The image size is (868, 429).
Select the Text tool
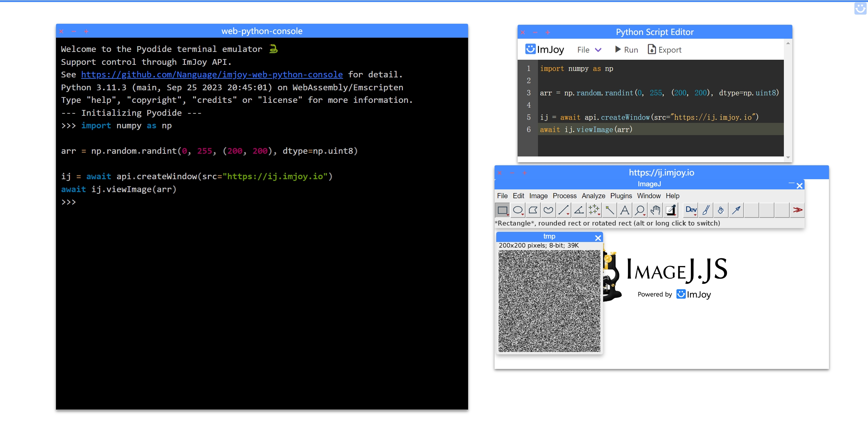pos(624,210)
